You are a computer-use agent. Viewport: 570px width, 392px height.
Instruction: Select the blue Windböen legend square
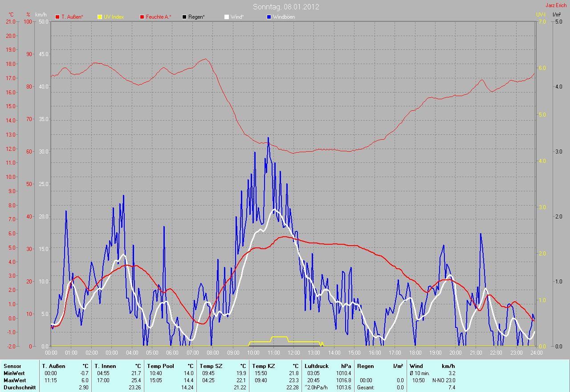[269, 17]
